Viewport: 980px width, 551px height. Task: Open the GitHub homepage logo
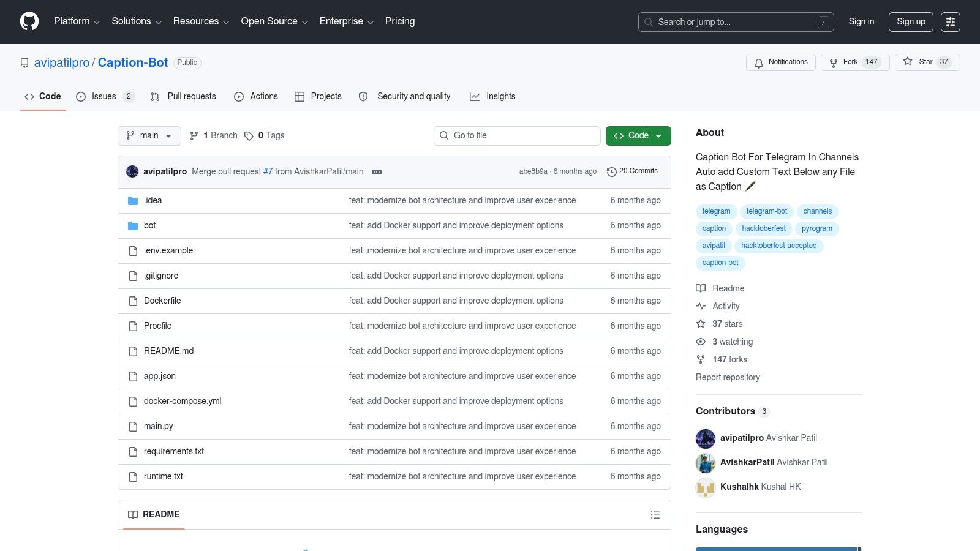pos(29,21)
